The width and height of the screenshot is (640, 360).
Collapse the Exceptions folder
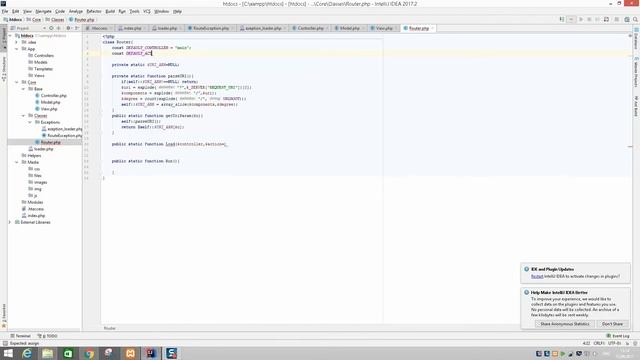(30, 122)
